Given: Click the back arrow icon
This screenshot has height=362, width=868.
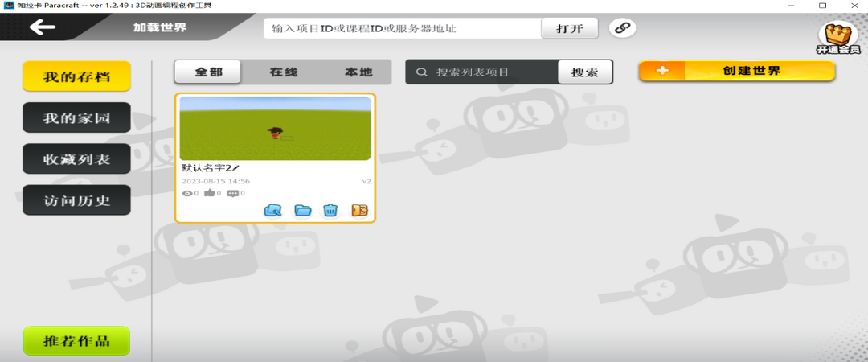Looking at the screenshot, I should coord(42,27).
